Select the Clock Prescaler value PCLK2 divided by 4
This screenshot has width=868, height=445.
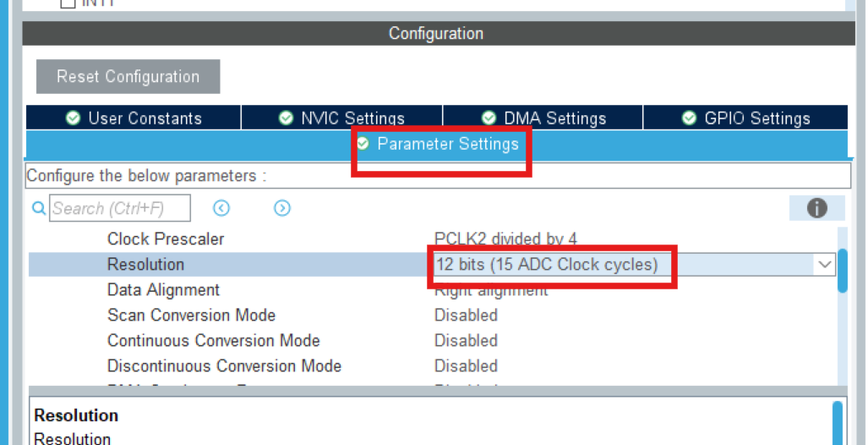pyautogui.click(x=505, y=239)
